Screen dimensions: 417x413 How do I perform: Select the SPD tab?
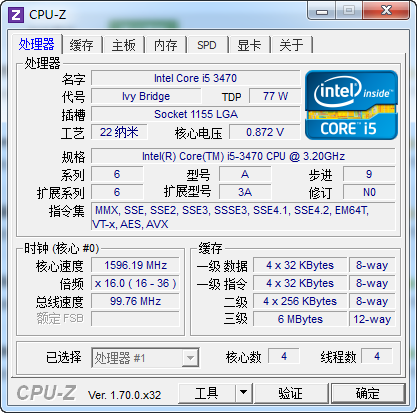pos(207,45)
